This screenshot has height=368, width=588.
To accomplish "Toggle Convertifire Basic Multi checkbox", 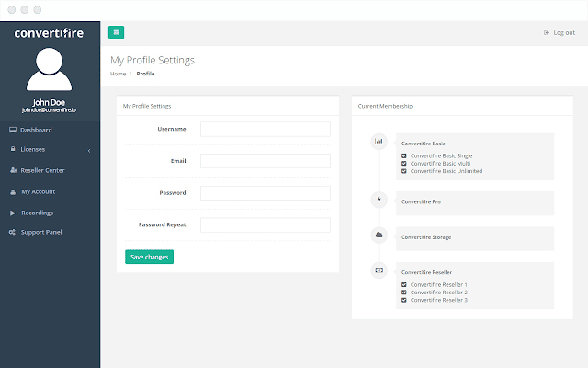I will coord(404,164).
